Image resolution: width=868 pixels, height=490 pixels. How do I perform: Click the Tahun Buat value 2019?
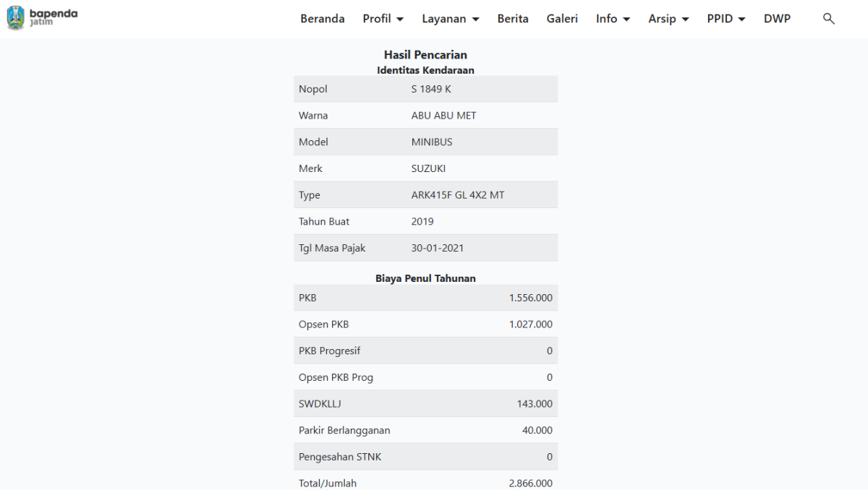(422, 221)
